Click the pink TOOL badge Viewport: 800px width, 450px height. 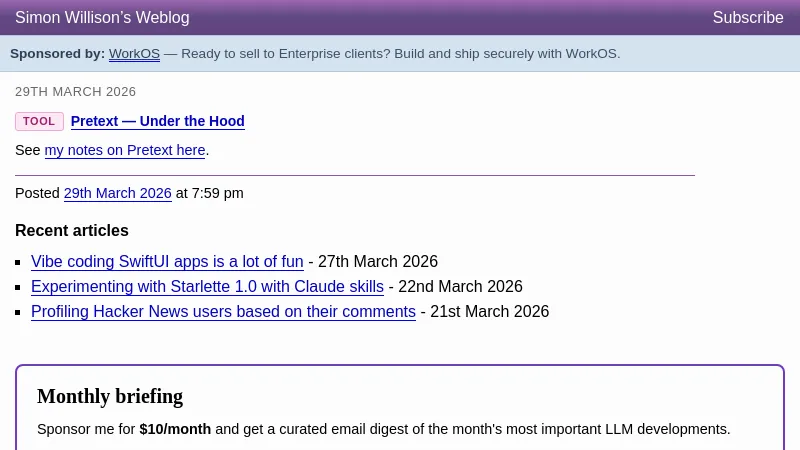(x=39, y=122)
